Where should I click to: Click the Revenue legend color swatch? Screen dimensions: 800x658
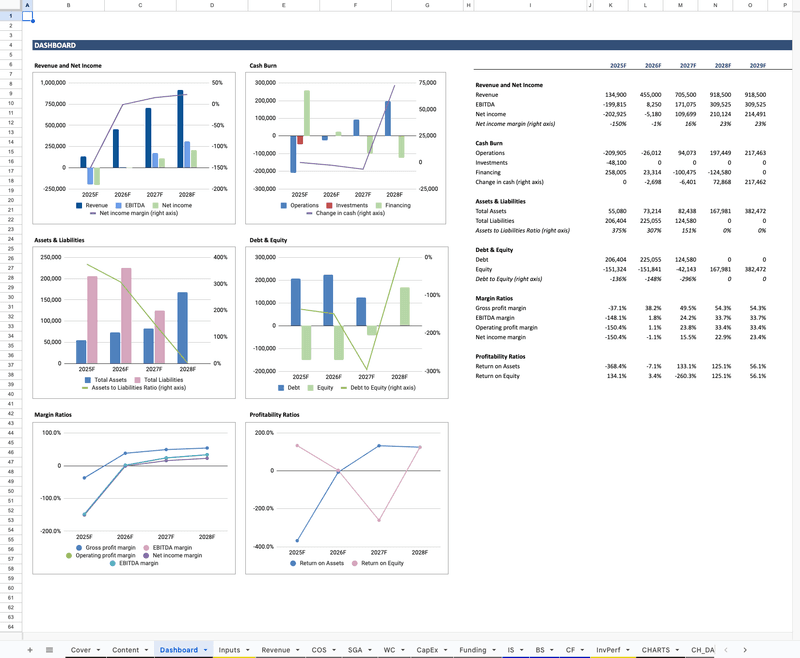coord(78,205)
